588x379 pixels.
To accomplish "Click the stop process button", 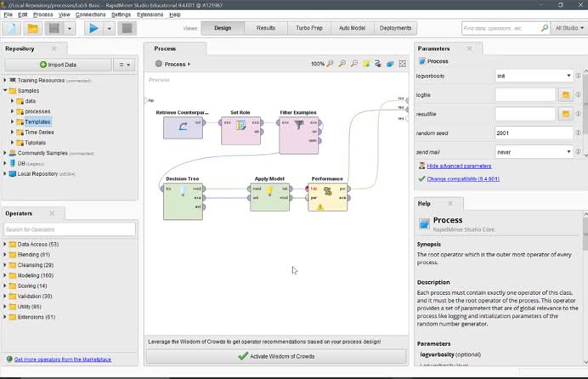I will pos(127,28).
